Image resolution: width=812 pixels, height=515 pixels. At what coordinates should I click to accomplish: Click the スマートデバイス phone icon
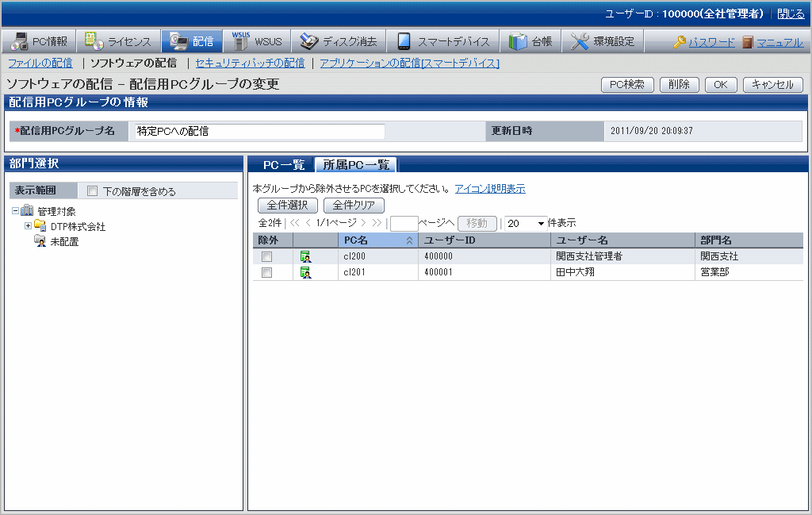(404, 41)
